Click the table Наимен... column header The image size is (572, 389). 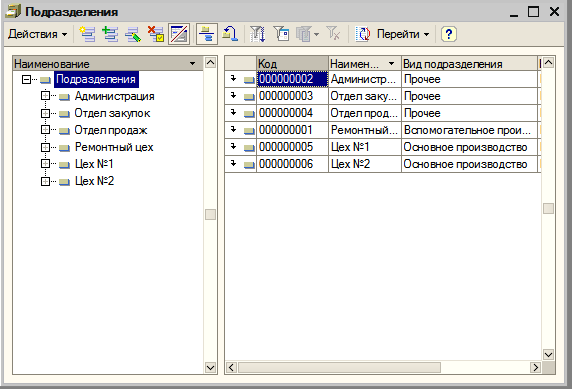(x=364, y=63)
